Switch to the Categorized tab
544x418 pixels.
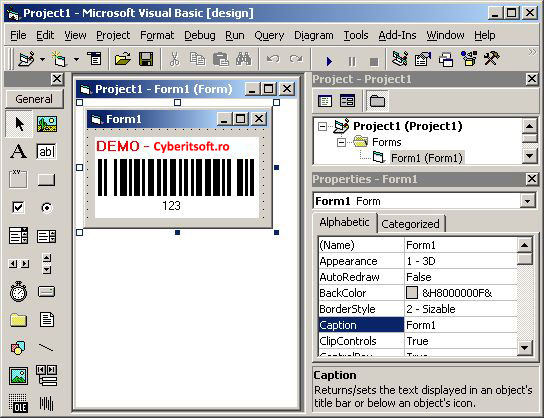[410, 224]
